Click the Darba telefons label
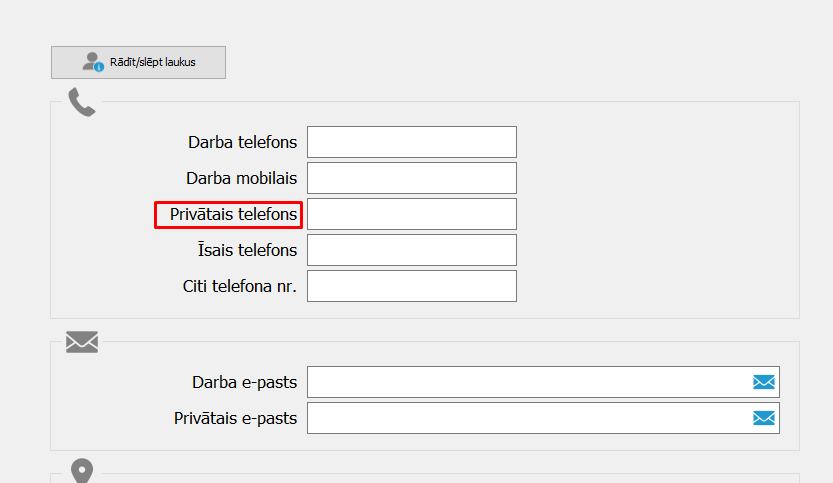The image size is (833, 483). 242,142
